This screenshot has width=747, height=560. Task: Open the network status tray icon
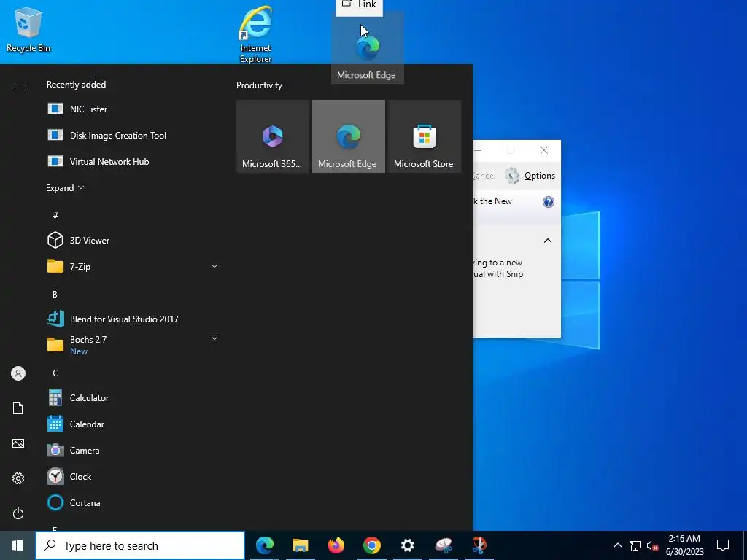coord(635,545)
